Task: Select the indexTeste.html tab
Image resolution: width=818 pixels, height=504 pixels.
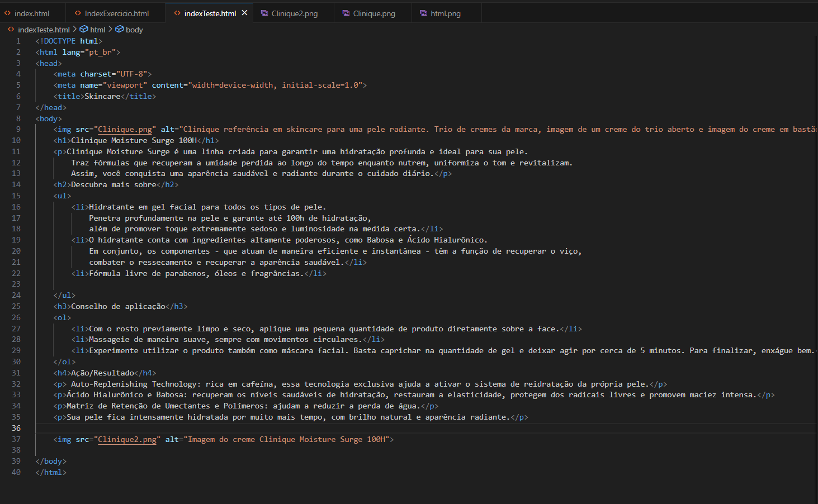Action: tap(210, 13)
